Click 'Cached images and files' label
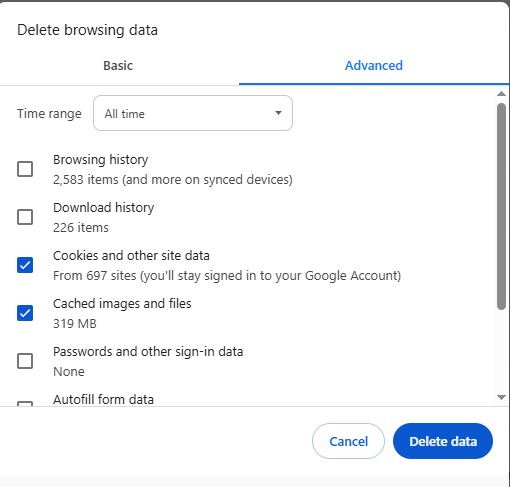The width and height of the screenshot is (510, 487). 122,304
